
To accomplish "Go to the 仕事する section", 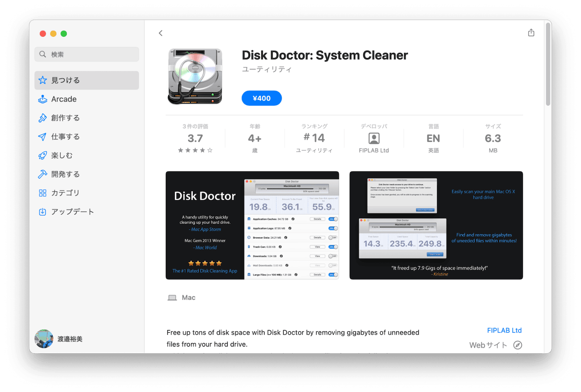I will point(87,137).
